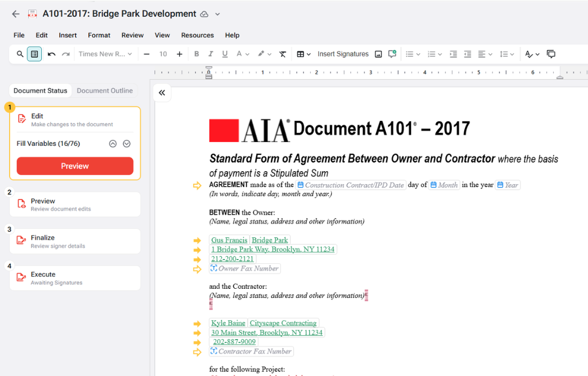Click the Construction Contract/IPD Date field
The width and height of the screenshot is (588, 376).
pyautogui.click(x=350, y=185)
